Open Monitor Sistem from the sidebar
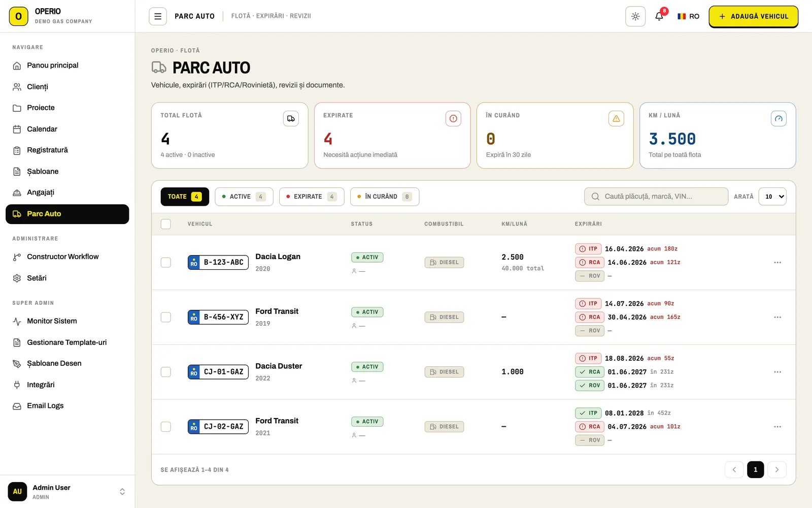Viewport: 812px width, 508px height. (67, 321)
